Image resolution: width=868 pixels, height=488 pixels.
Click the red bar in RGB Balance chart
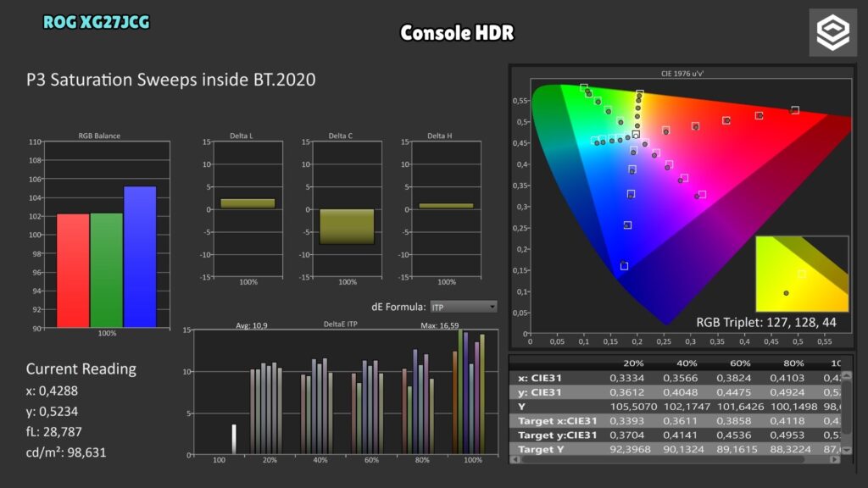click(73, 270)
